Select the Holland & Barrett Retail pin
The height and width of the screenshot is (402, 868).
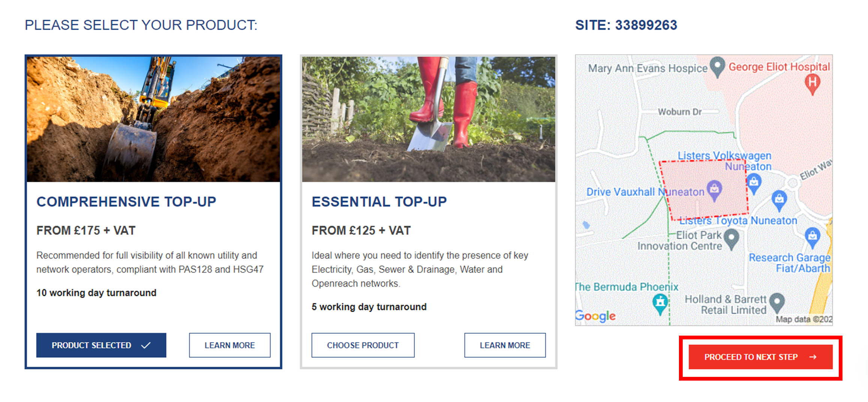(x=776, y=301)
